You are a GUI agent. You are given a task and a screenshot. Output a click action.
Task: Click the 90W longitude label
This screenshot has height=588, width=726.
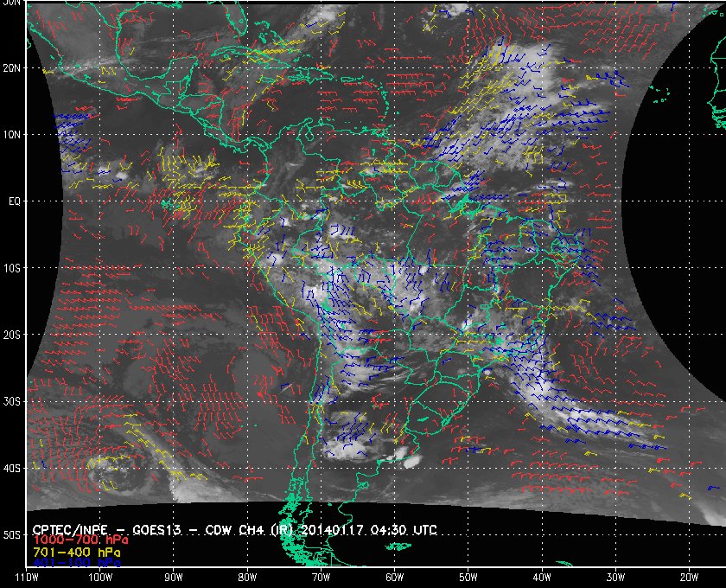(174, 578)
